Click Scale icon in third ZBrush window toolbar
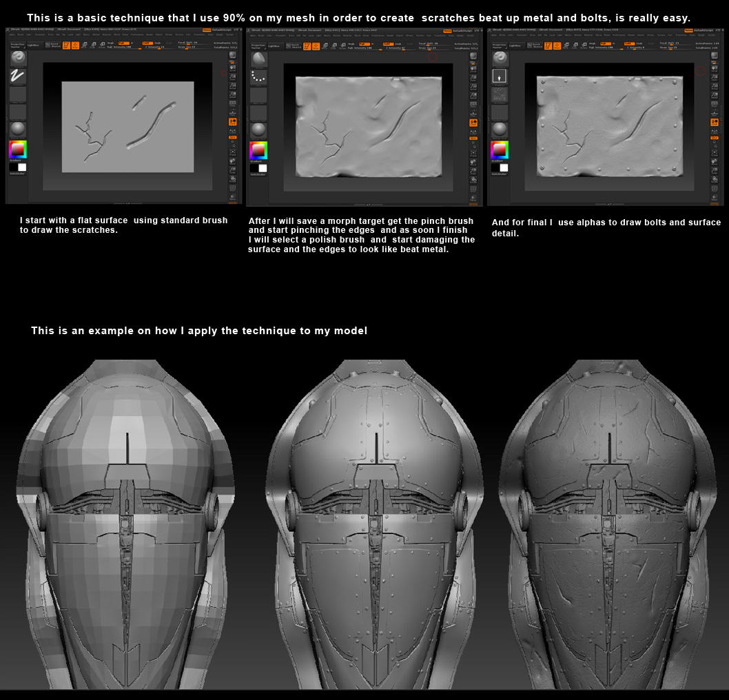The image size is (729, 700). [575, 45]
